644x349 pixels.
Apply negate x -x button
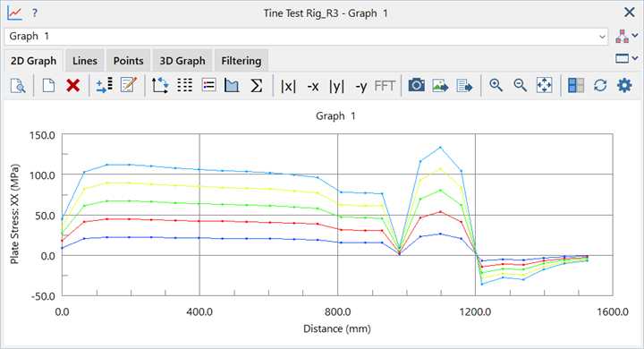313,86
